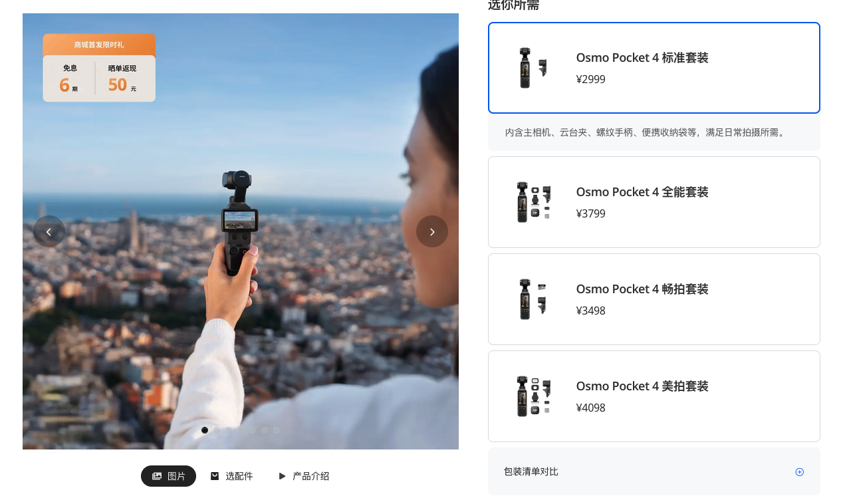Switch to the 选配件 tab
Image resolution: width=849 pixels, height=504 pixels.
tap(231, 476)
